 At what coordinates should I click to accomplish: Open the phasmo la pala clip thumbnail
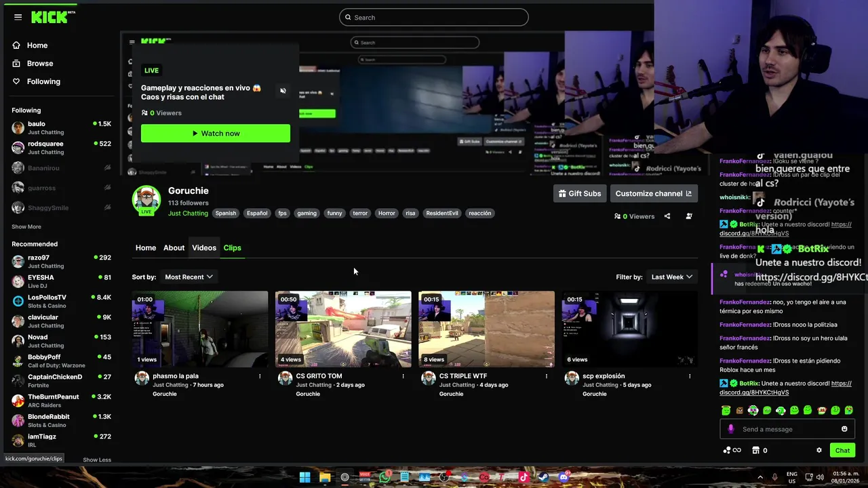[x=200, y=329]
